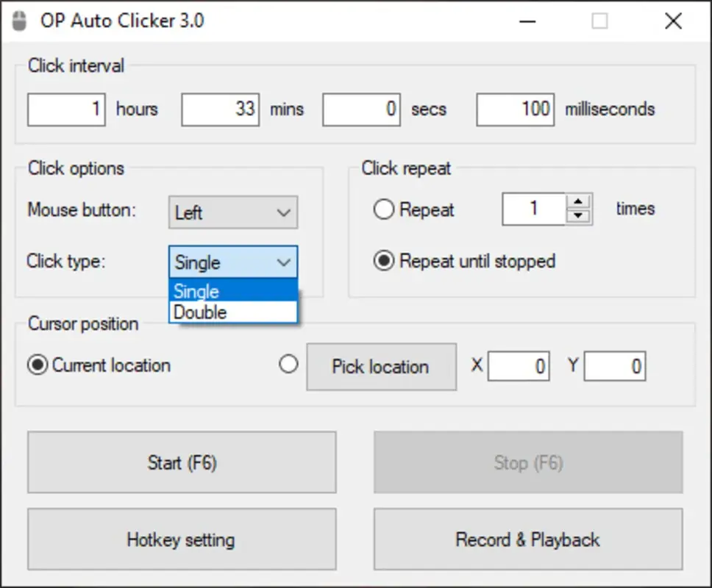Image resolution: width=712 pixels, height=588 pixels.
Task: Click the milliseconds input field
Action: pos(515,109)
